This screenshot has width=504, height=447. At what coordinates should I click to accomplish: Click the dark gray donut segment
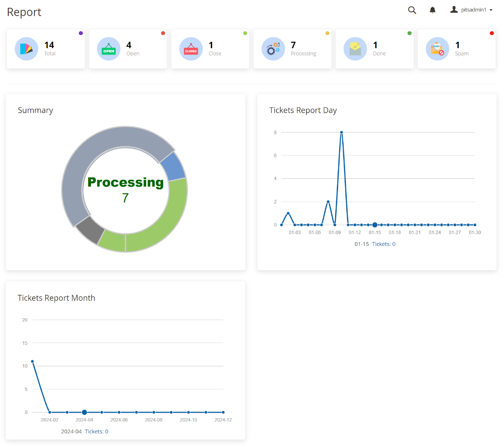pyautogui.click(x=89, y=230)
